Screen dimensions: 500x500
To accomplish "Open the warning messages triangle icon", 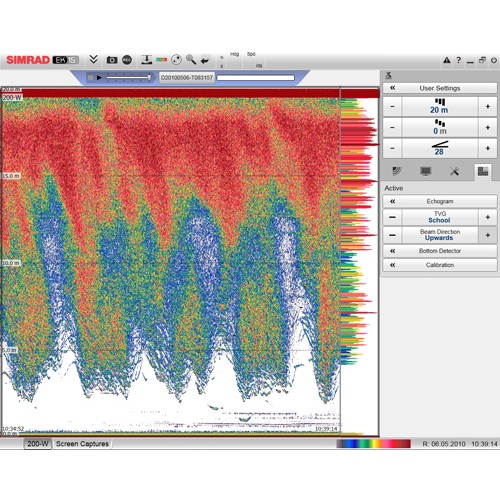I will tap(447, 60).
